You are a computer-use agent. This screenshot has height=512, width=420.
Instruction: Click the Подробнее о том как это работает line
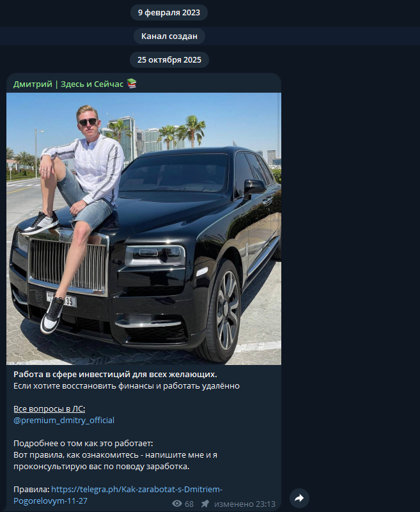coord(83,444)
